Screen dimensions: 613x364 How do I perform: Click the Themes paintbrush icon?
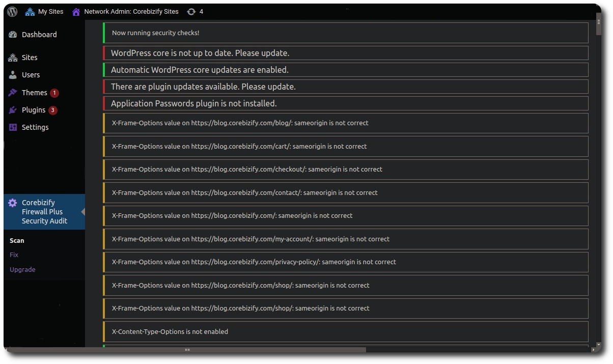[x=13, y=93]
